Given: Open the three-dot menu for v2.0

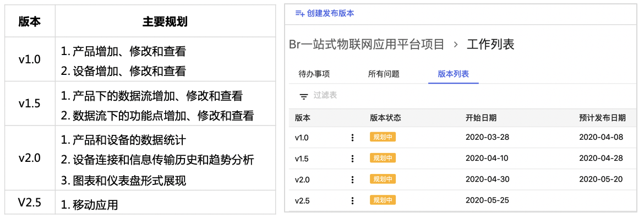Looking at the screenshot, I should [x=352, y=179].
